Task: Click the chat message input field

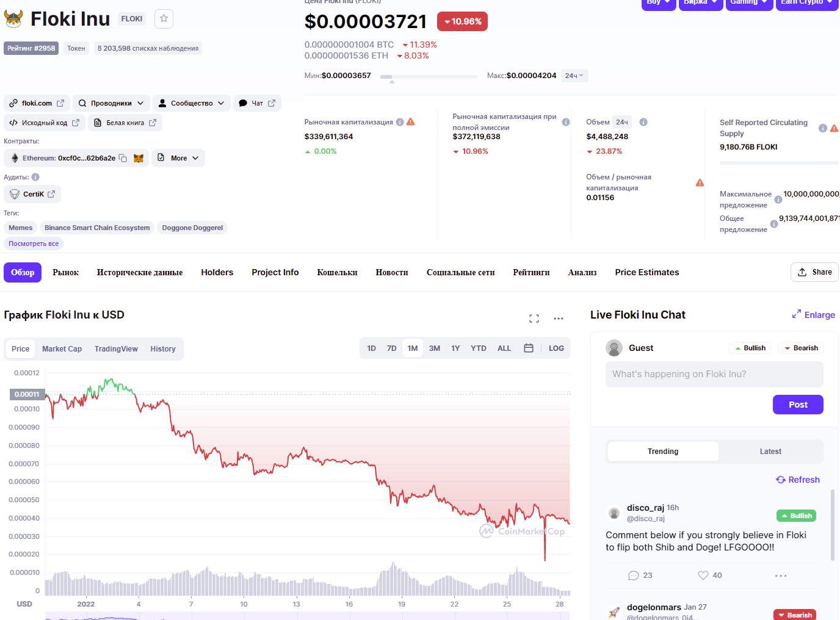Action: pos(714,374)
